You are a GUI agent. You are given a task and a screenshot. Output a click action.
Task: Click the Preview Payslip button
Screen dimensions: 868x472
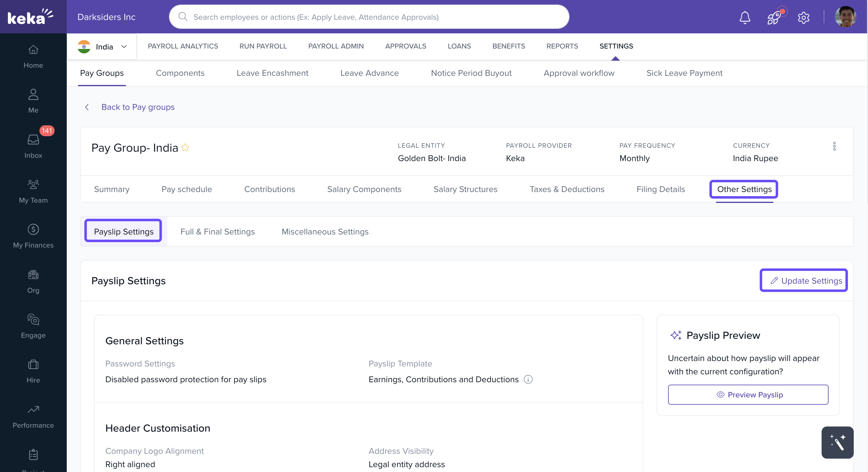(x=748, y=395)
